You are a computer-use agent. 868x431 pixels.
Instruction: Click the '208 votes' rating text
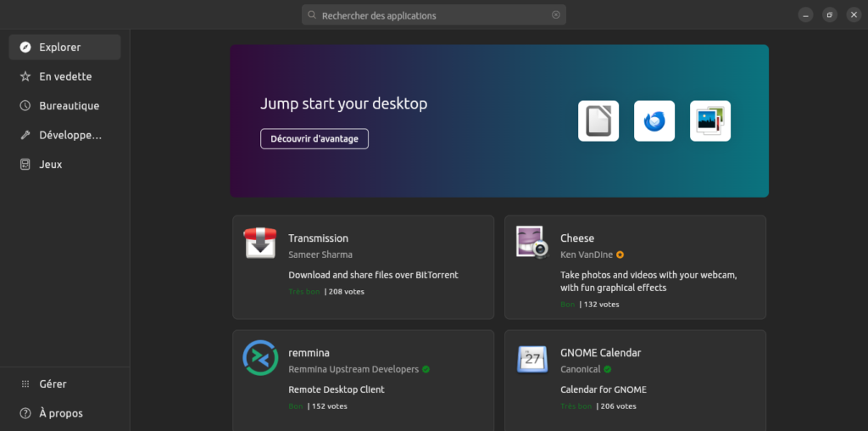pyautogui.click(x=347, y=291)
